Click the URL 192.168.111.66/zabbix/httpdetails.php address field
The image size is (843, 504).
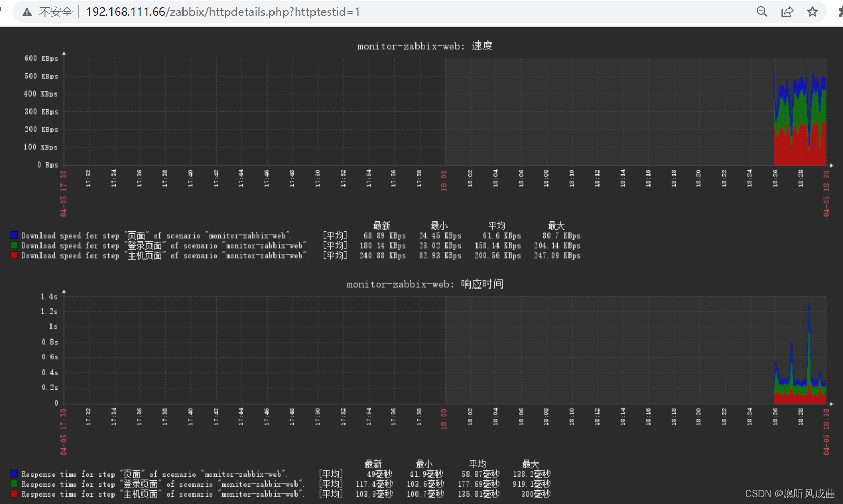(223, 12)
